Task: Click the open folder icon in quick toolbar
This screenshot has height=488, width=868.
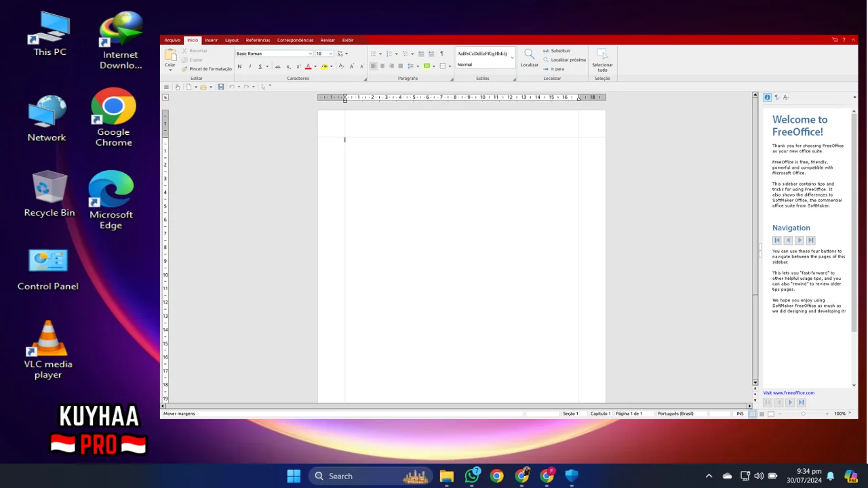Action: tap(203, 87)
